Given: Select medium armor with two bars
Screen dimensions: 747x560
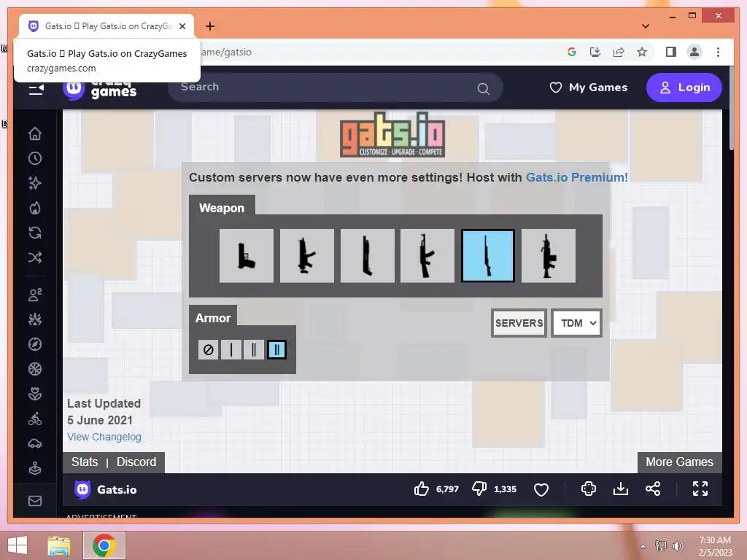Looking at the screenshot, I should click(254, 350).
